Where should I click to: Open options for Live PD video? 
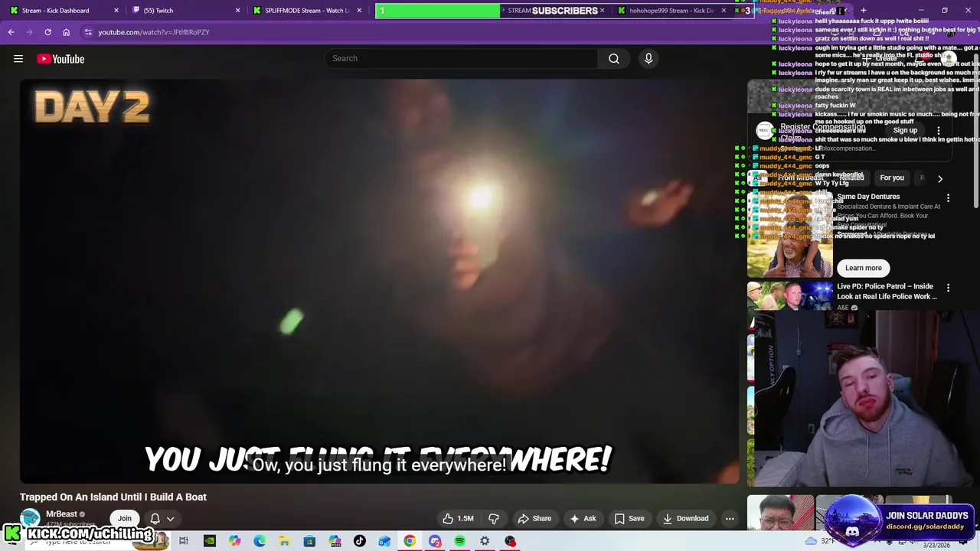click(x=948, y=288)
